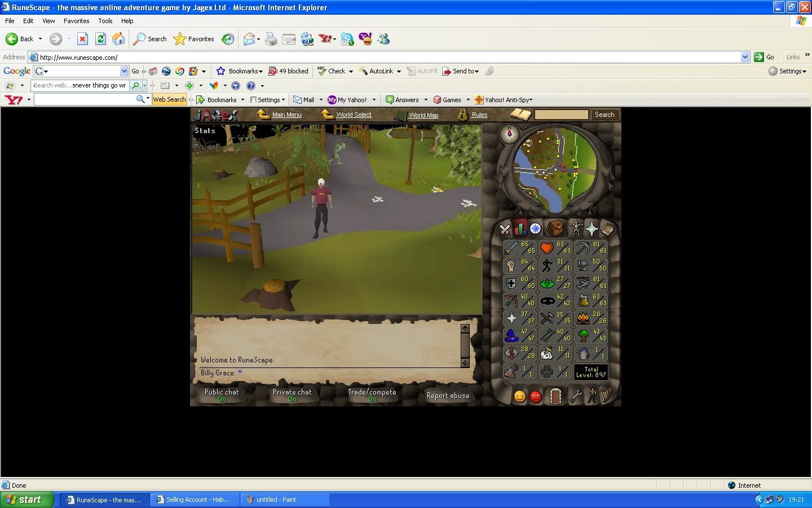Click the Firemaking campfire skill icon
The width and height of the screenshot is (812, 508).
click(584, 318)
